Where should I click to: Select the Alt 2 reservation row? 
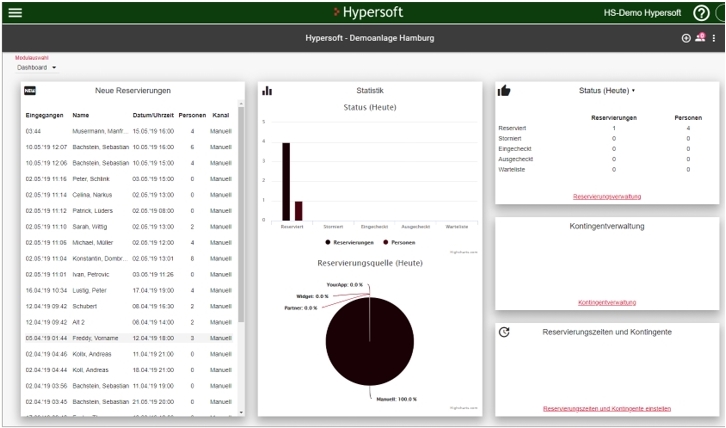(x=129, y=322)
